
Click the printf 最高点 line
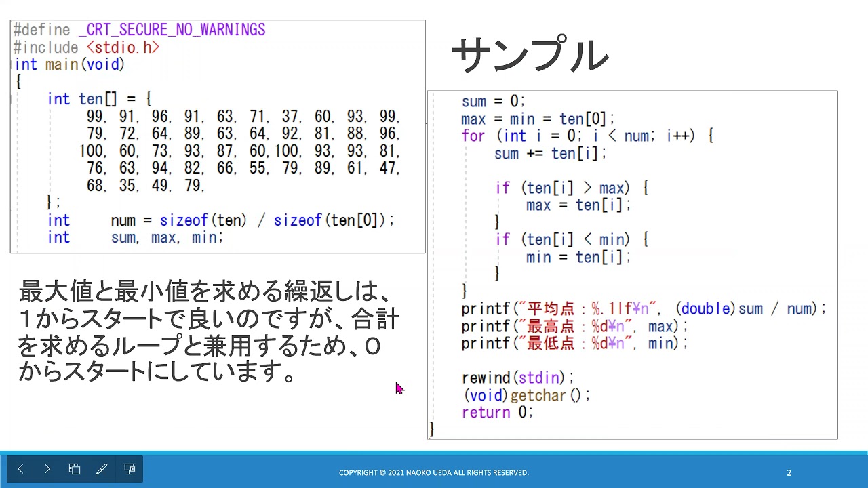click(574, 327)
